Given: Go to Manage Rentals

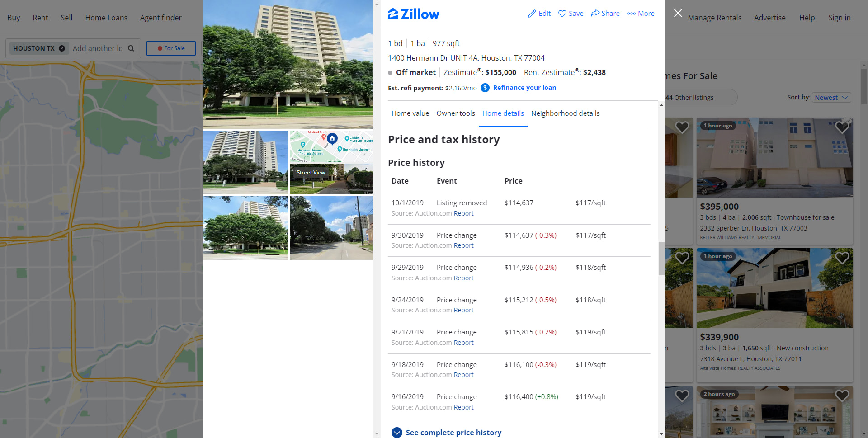Looking at the screenshot, I should (715, 18).
